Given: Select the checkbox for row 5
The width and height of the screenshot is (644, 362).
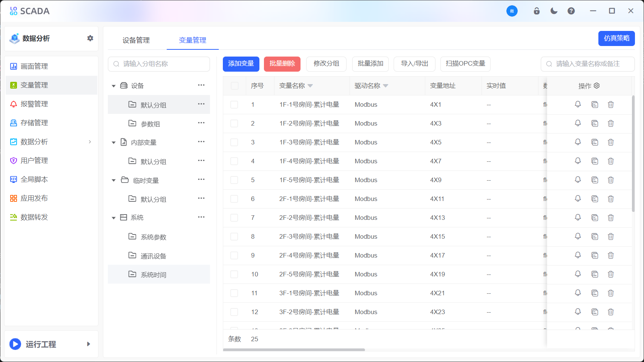Looking at the screenshot, I should coord(234,180).
